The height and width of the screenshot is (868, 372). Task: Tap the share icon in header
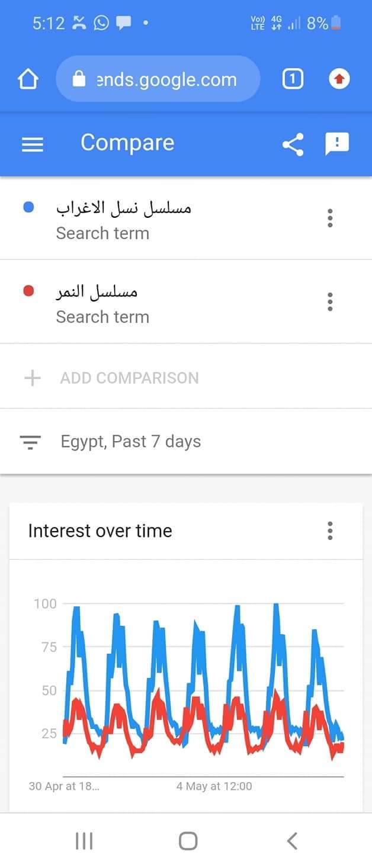click(x=293, y=144)
